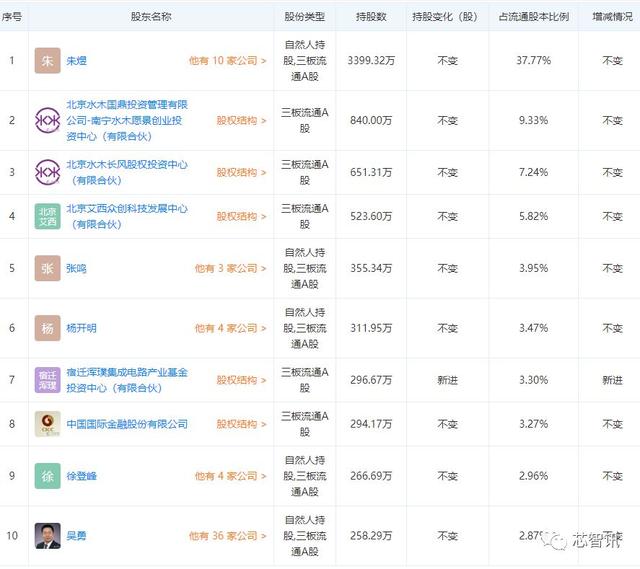Open 宿迁浑璞集成电路产业基金 link
Image resolution: width=640 pixels, height=569 pixels.
pyautogui.click(x=127, y=380)
